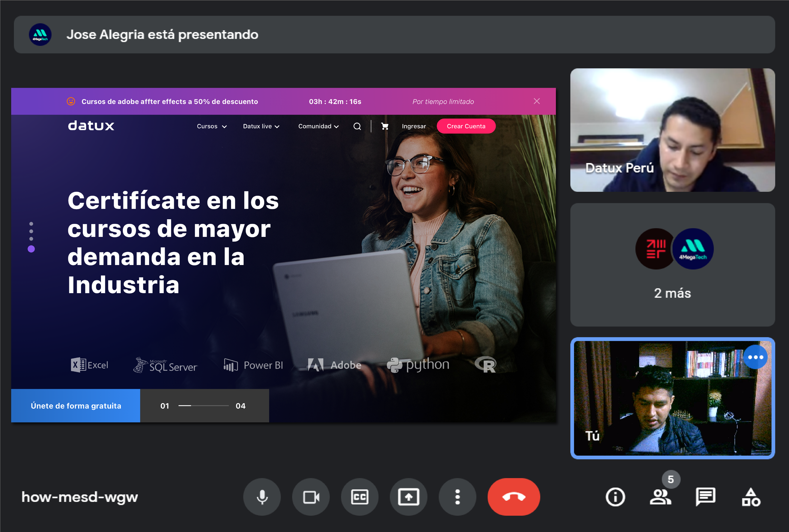Click the Ingresar link
This screenshot has width=789, height=532.
click(414, 126)
